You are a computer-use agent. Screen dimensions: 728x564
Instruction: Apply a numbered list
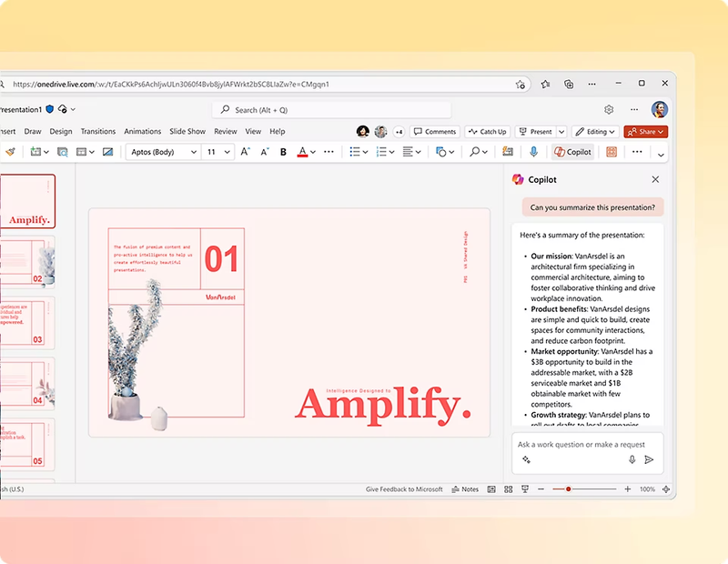381,152
